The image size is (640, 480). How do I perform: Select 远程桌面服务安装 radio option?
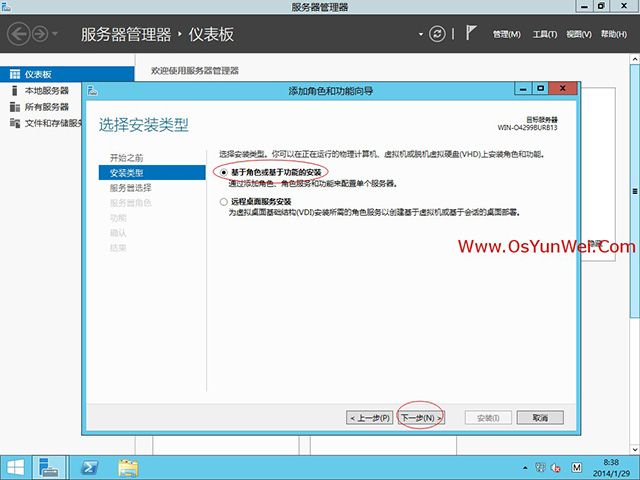click(223, 201)
